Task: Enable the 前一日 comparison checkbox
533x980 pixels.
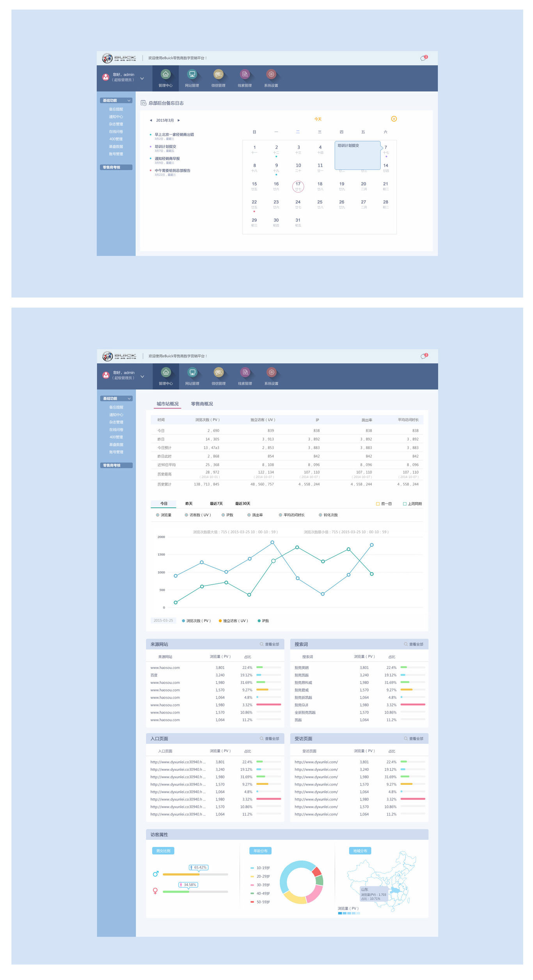Action: [x=377, y=504]
